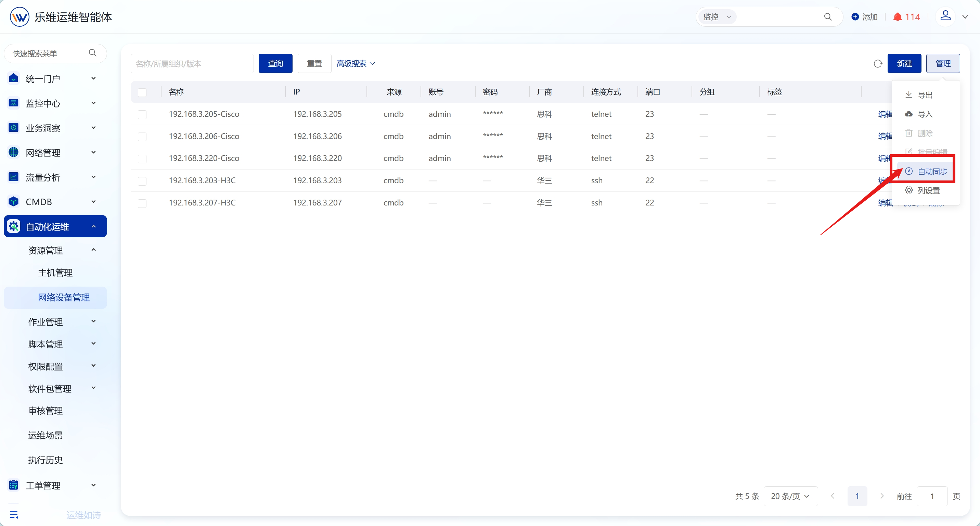Click the 新建 button

tap(904, 64)
